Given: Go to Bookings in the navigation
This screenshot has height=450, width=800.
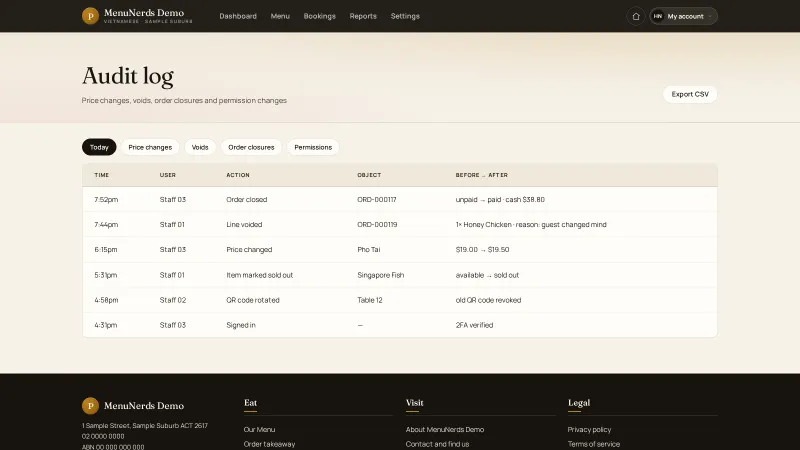Looking at the screenshot, I should pos(319,16).
